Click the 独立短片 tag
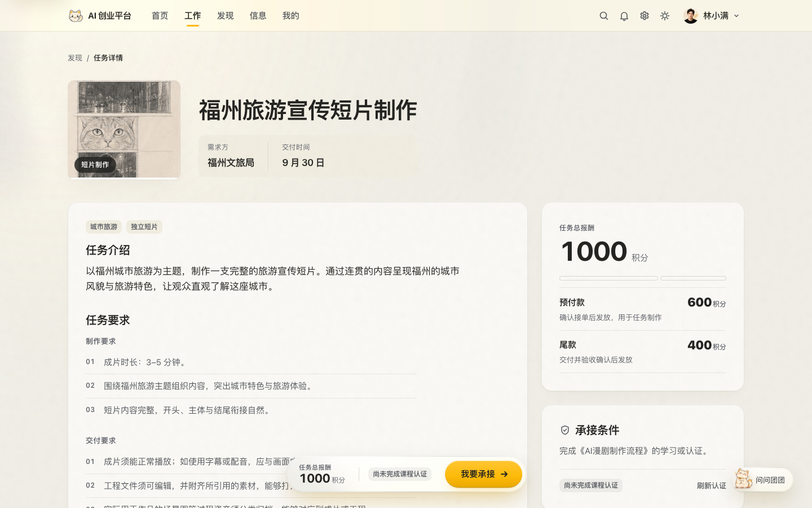Screen dimensions: 812x508 (144, 227)
